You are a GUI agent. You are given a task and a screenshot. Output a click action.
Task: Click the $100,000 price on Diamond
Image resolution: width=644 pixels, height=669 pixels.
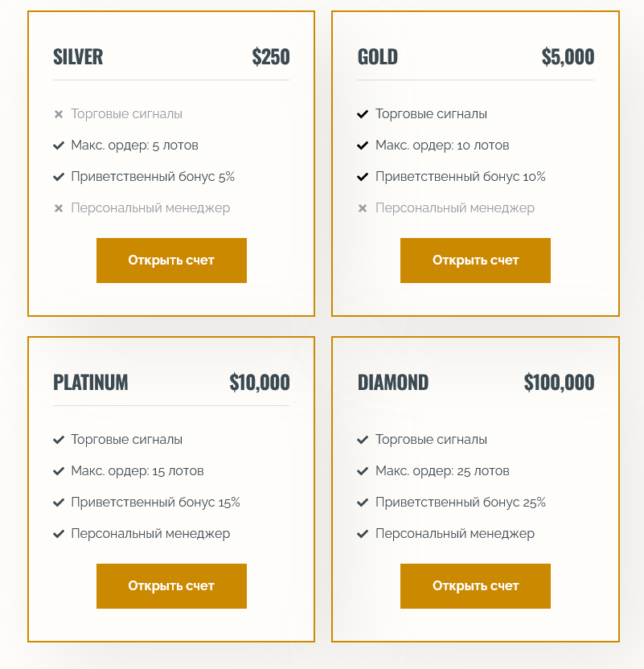[x=560, y=383]
